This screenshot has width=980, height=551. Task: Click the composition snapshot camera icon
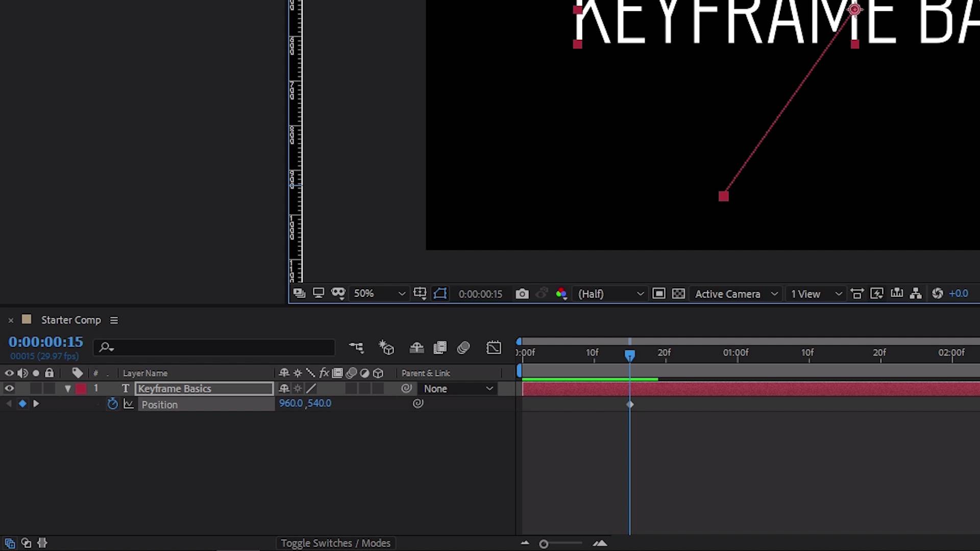tap(522, 294)
